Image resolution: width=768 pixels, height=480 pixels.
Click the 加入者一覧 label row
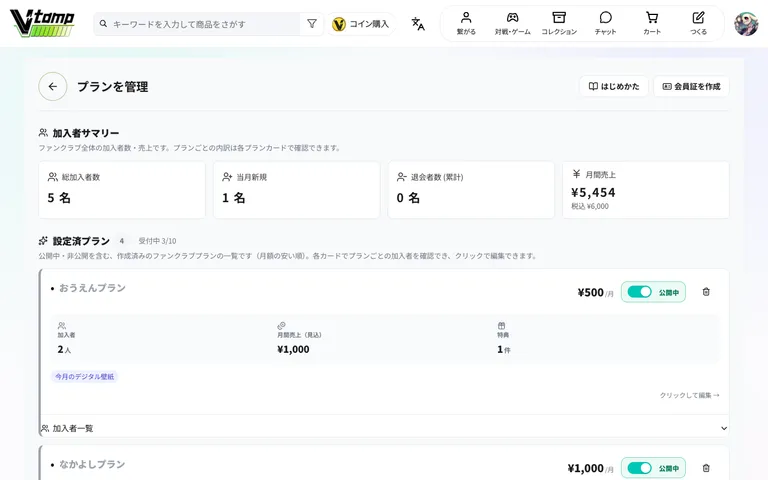(384, 428)
